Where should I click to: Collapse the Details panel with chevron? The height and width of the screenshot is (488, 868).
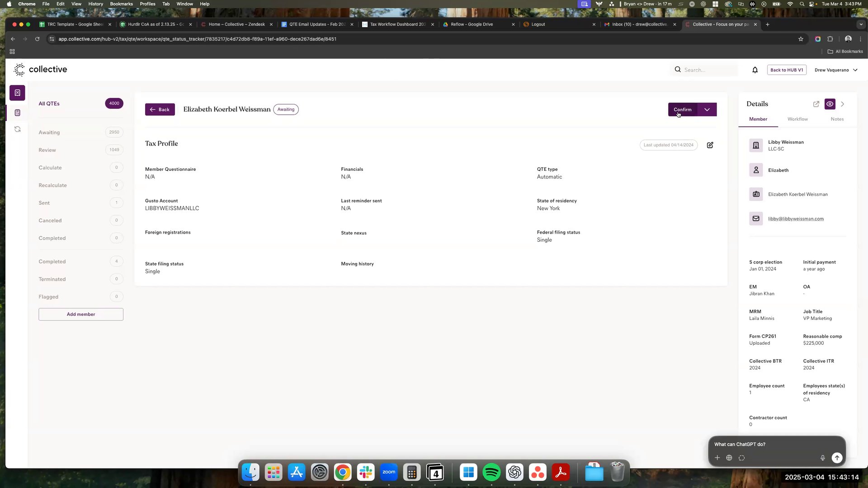[x=842, y=104]
